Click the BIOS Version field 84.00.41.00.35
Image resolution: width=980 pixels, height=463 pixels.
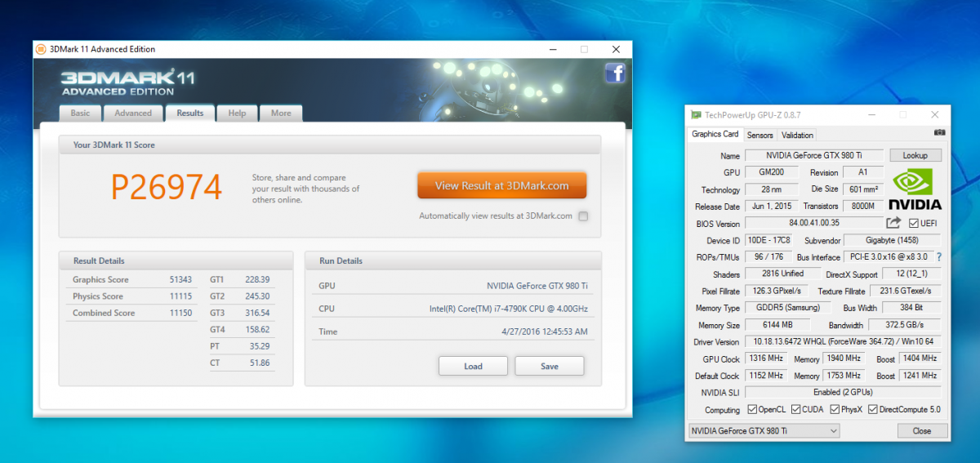(x=814, y=223)
